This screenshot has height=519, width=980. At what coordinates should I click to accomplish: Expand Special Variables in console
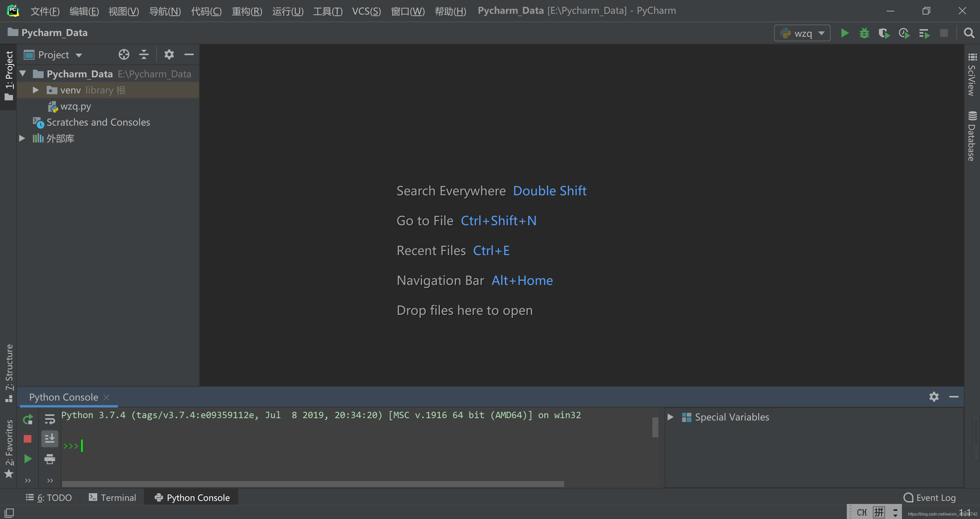pos(670,417)
